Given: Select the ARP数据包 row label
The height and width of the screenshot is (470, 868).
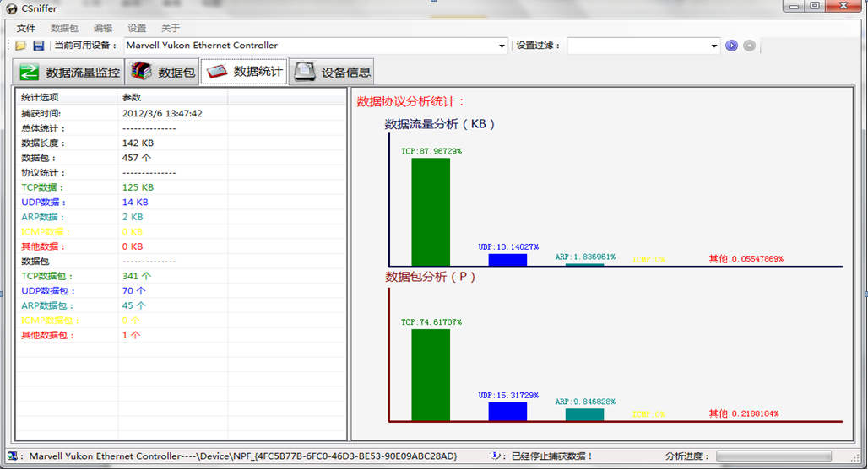Looking at the screenshot, I should [47, 305].
